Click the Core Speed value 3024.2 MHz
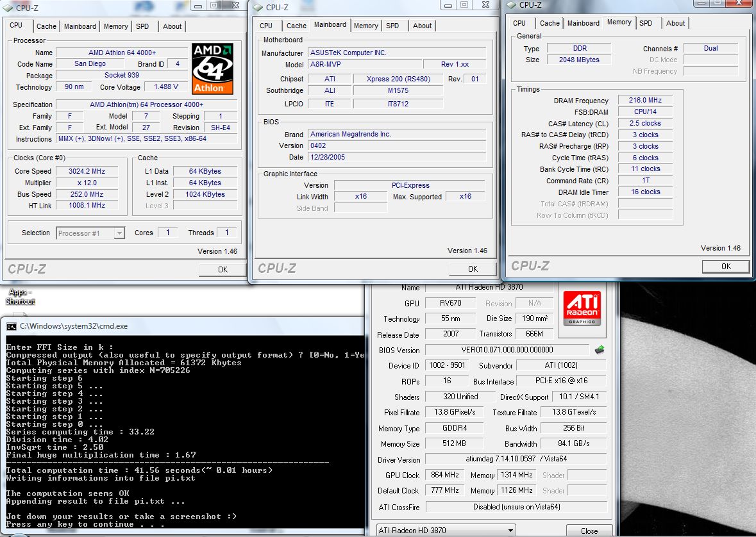Viewport: 756px width, 537px height. 87,171
